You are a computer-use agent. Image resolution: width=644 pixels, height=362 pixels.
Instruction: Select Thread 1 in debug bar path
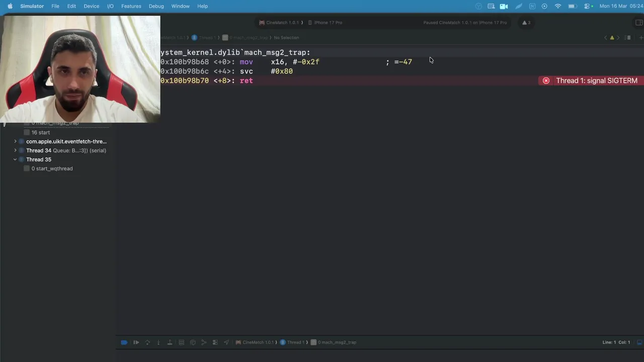(x=292, y=342)
